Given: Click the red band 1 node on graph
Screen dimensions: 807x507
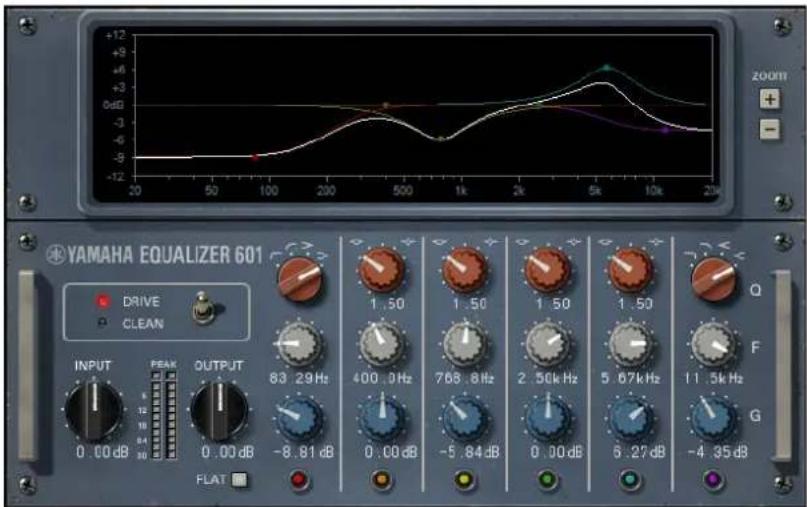Looking at the screenshot, I should point(255,158).
